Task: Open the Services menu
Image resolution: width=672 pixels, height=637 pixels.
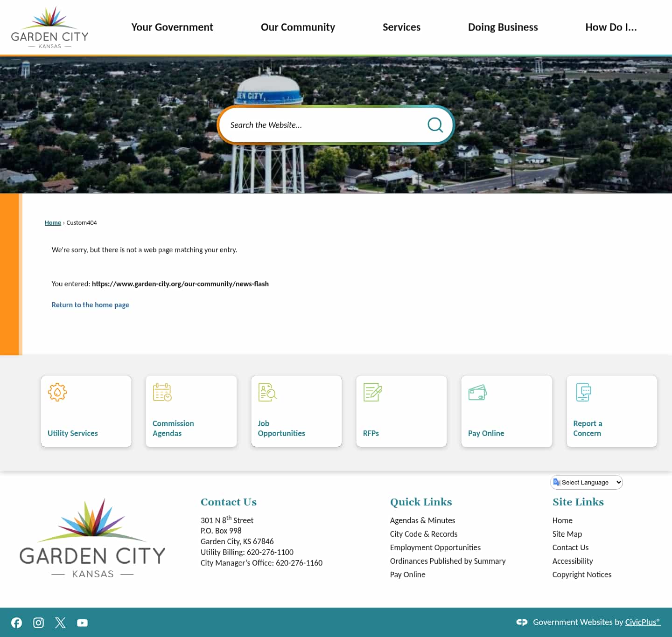Action: click(x=401, y=27)
